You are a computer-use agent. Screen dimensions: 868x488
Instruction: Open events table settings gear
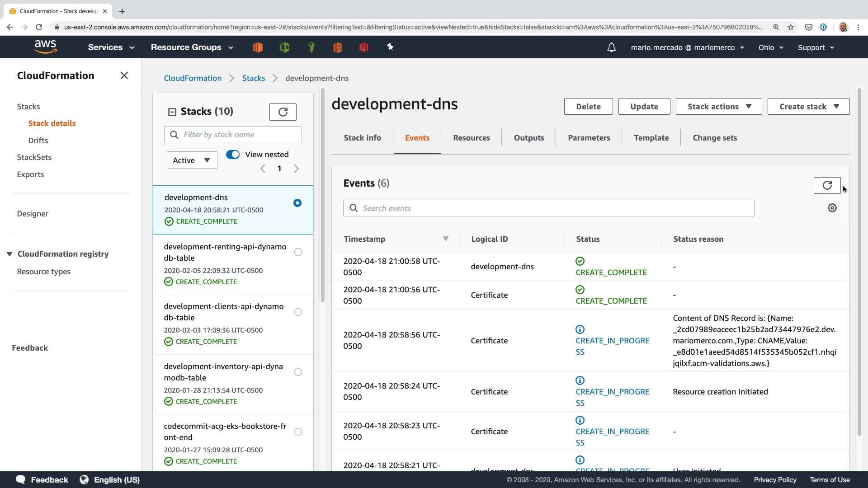tap(832, 208)
